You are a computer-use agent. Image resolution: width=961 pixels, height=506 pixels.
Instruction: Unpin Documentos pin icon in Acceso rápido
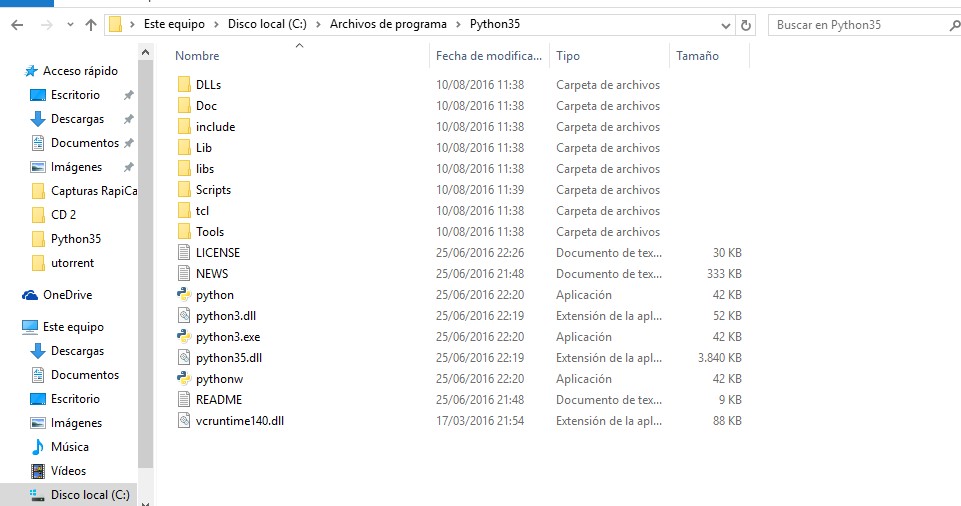pos(129,143)
